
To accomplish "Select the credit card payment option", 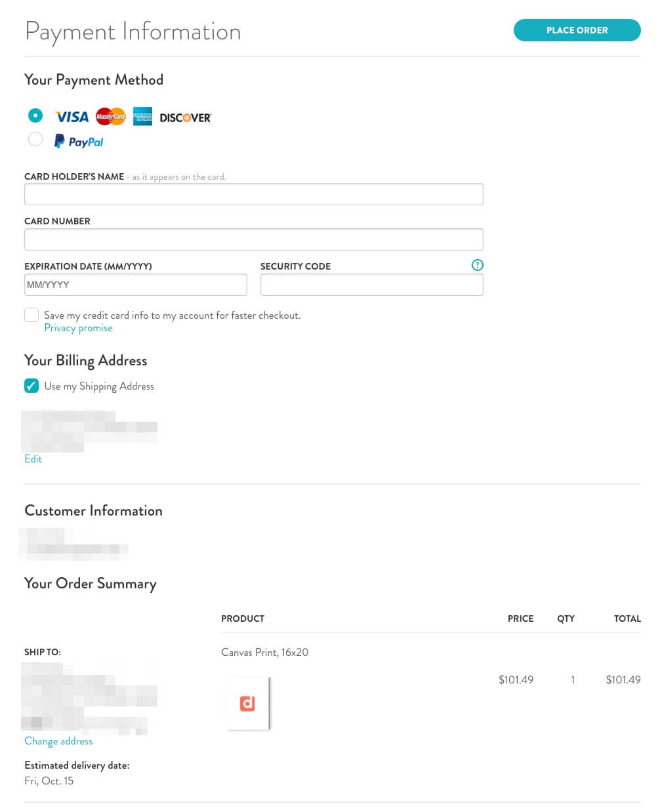I will [x=35, y=115].
